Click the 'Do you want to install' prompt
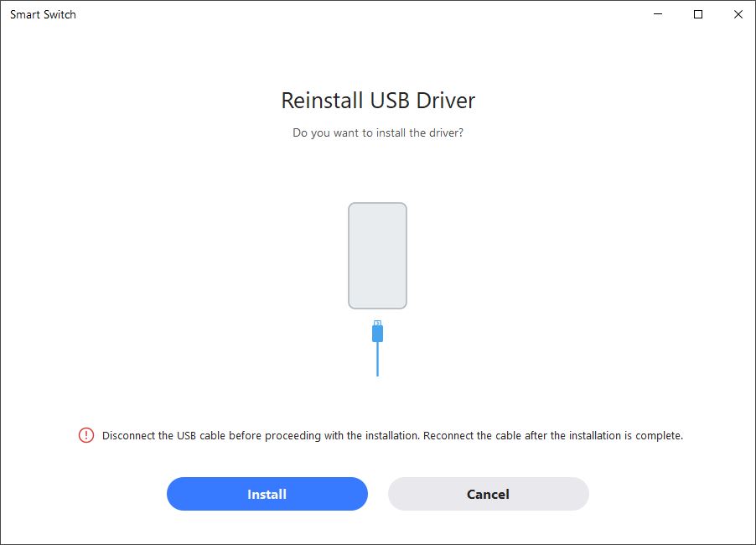Screen dimensions: 756x545 click(378, 132)
